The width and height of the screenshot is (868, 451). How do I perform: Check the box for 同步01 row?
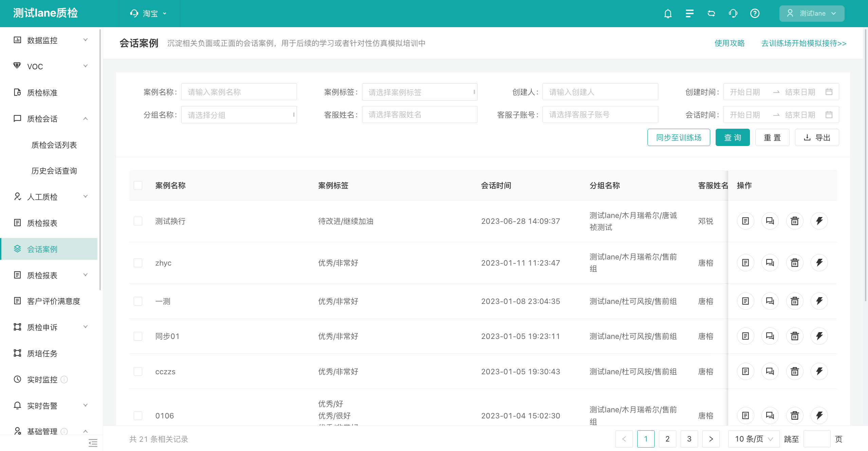pyautogui.click(x=138, y=336)
